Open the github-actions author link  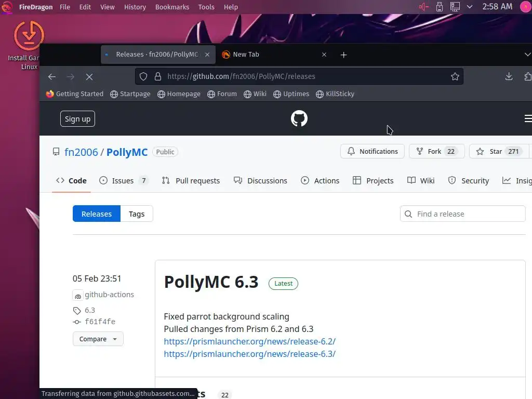coord(109,295)
